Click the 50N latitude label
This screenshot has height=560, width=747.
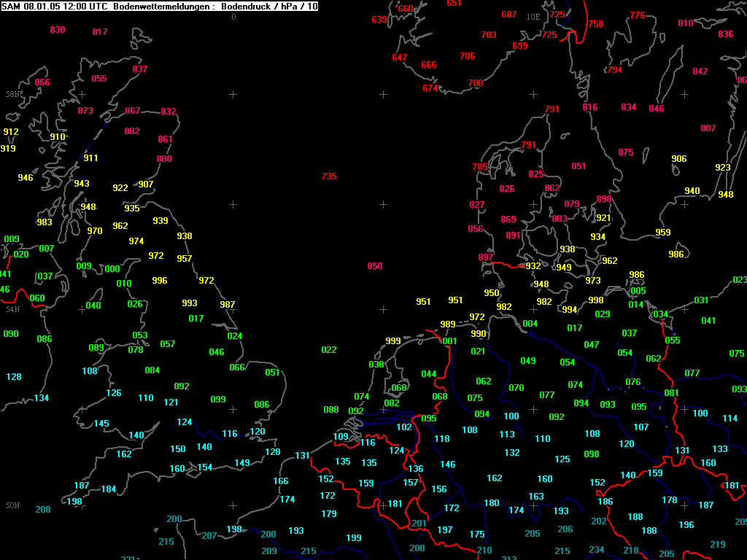pyautogui.click(x=13, y=506)
